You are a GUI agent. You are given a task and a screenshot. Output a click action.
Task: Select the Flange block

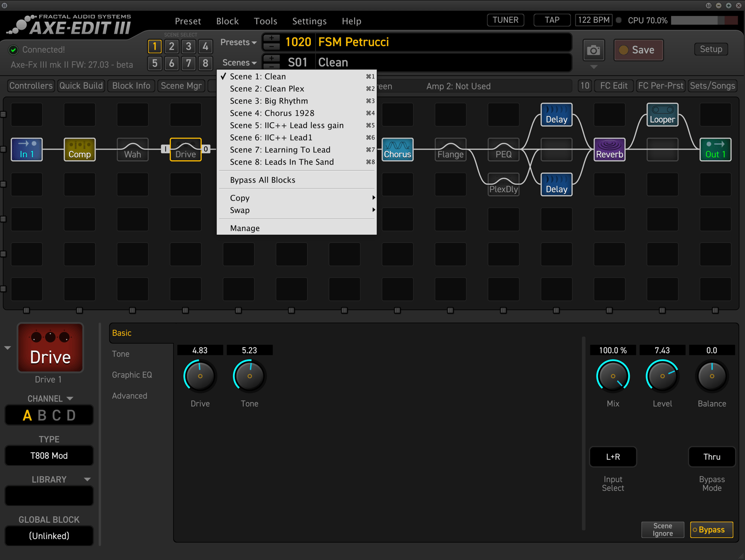pyautogui.click(x=450, y=149)
